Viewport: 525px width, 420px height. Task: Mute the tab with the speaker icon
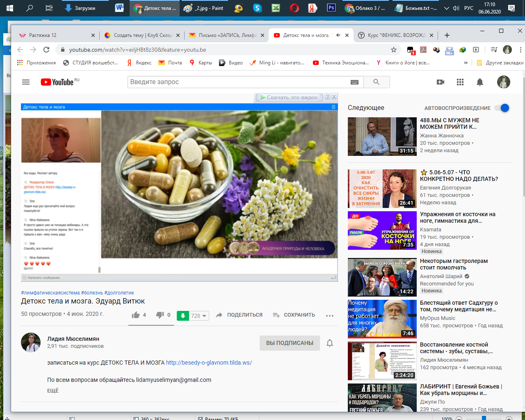click(x=338, y=35)
